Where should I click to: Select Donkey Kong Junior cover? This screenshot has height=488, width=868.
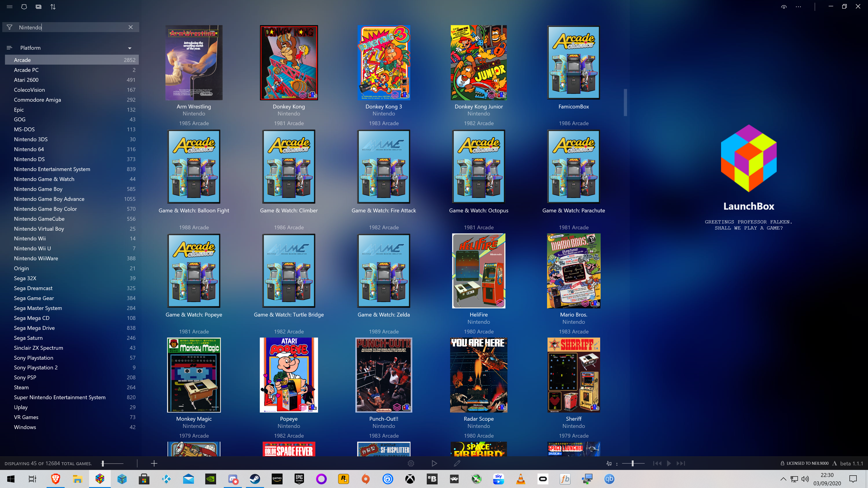(479, 63)
